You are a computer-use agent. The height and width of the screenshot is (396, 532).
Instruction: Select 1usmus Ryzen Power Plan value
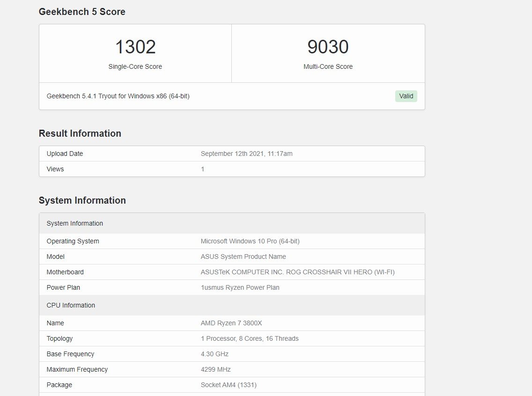pyautogui.click(x=240, y=287)
